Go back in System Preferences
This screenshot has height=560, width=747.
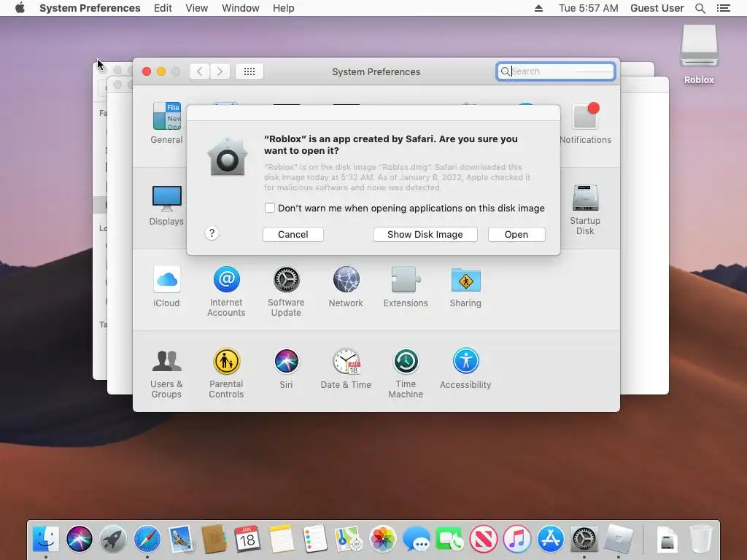click(200, 71)
